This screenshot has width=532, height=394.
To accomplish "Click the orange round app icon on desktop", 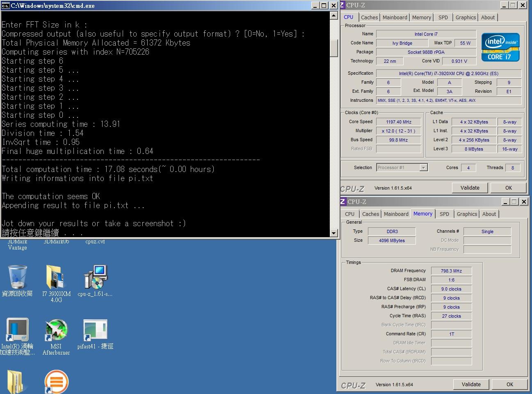I will tap(56, 382).
